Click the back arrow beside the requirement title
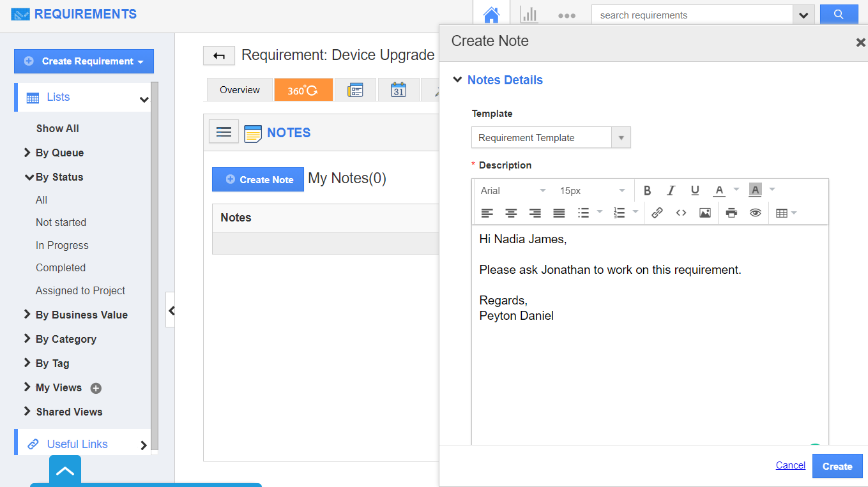Screen dimensions: 868x487 [x=219, y=56]
